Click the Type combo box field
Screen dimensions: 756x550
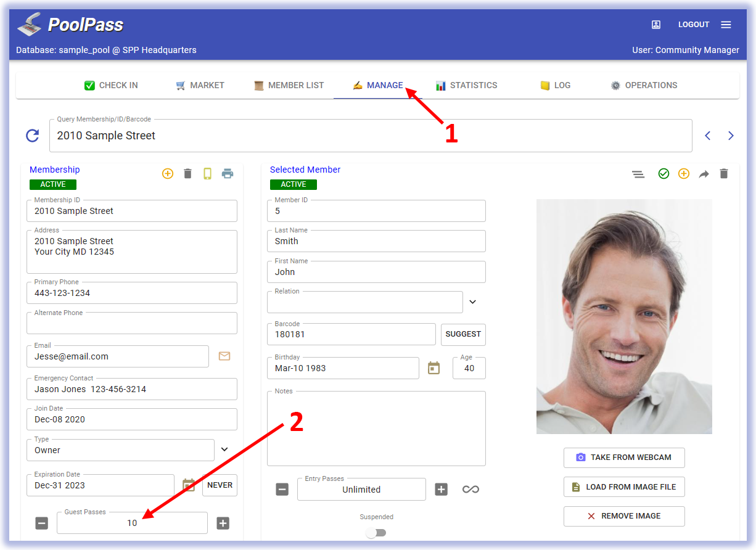pos(120,450)
